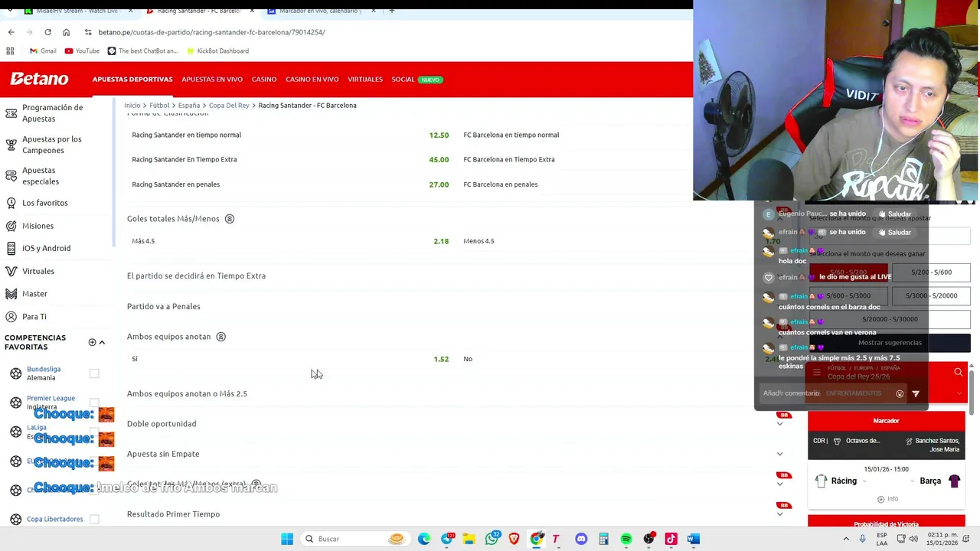Send the chat comment with arrow icon
Image resolution: width=980 pixels, height=551 pixels.
[916, 393]
